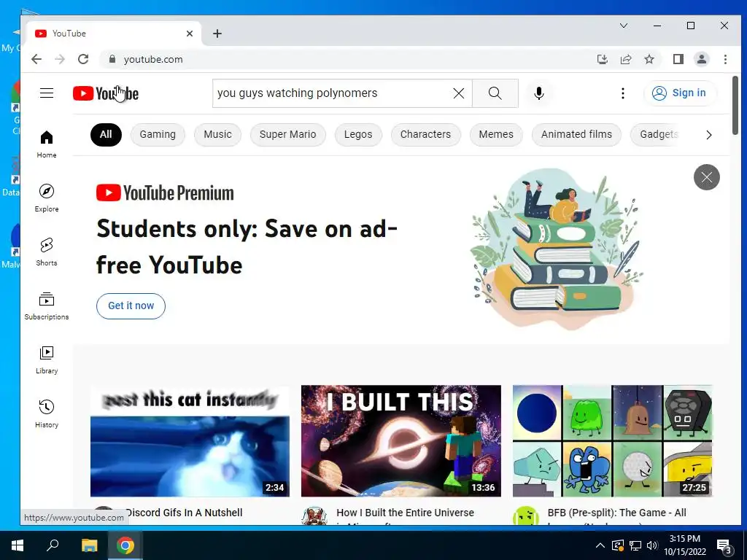
Task: Open the YouTube guide hamburger menu
Action: [x=47, y=93]
